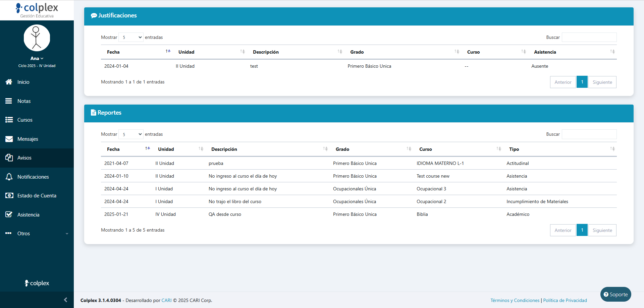Image resolution: width=644 pixels, height=308 pixels.
Task: Focus the Reportes Buscar field
Action: 589,134
